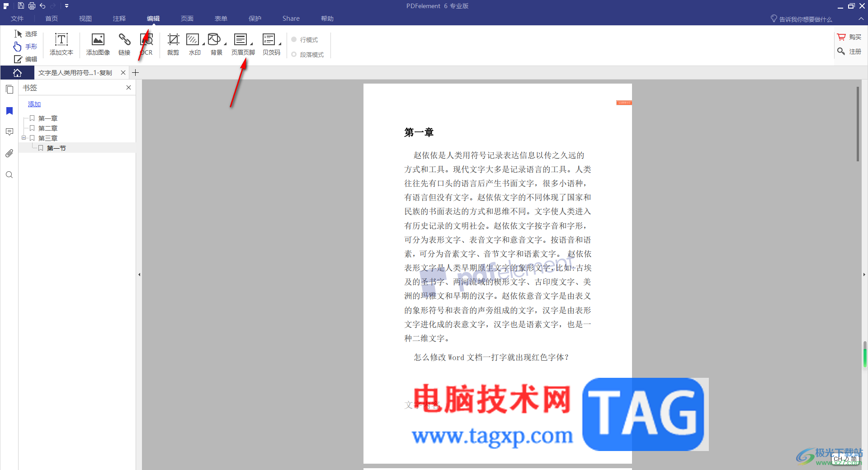Click the 购买 (Buy) button
This screenshot has height=470, width=868.
(x=849, y=37)
